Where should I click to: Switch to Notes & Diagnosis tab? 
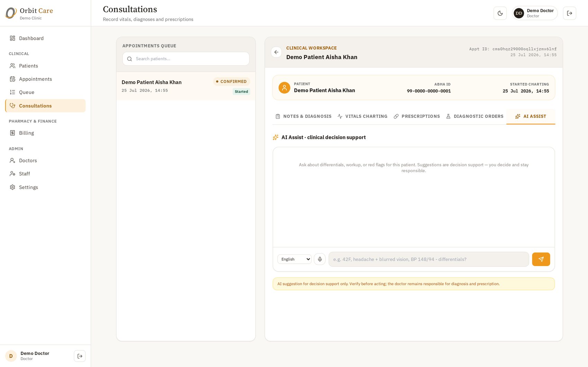(303, 116)
